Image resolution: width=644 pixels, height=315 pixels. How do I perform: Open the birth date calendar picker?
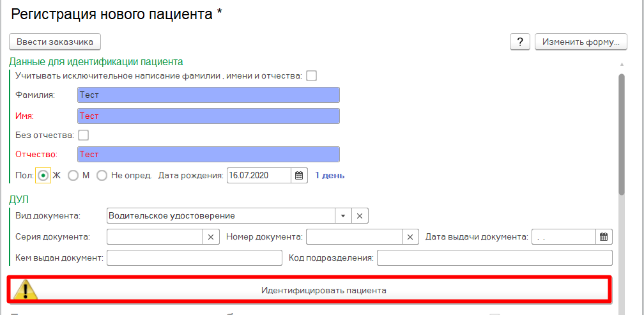pos(300,176)
